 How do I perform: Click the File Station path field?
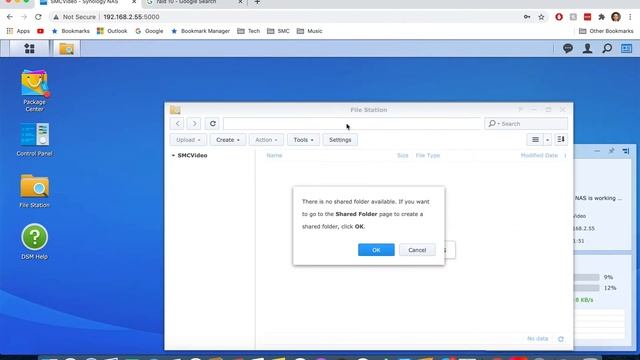[352, 123]
